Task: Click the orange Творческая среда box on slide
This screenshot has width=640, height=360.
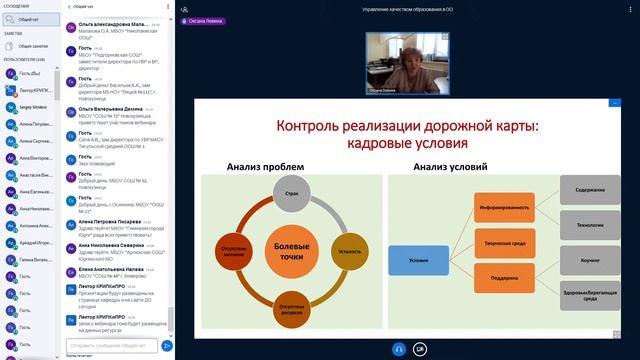Action: [x=504, y=243]
